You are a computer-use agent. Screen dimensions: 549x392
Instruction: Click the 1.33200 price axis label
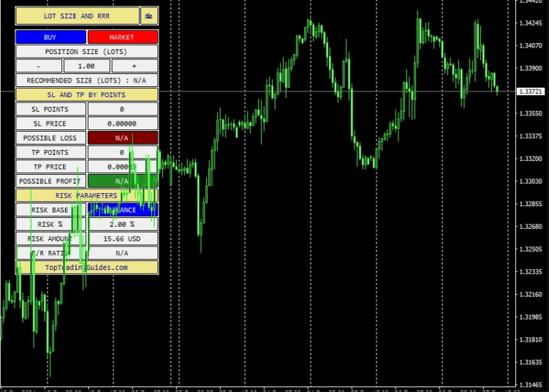point(531,159)
